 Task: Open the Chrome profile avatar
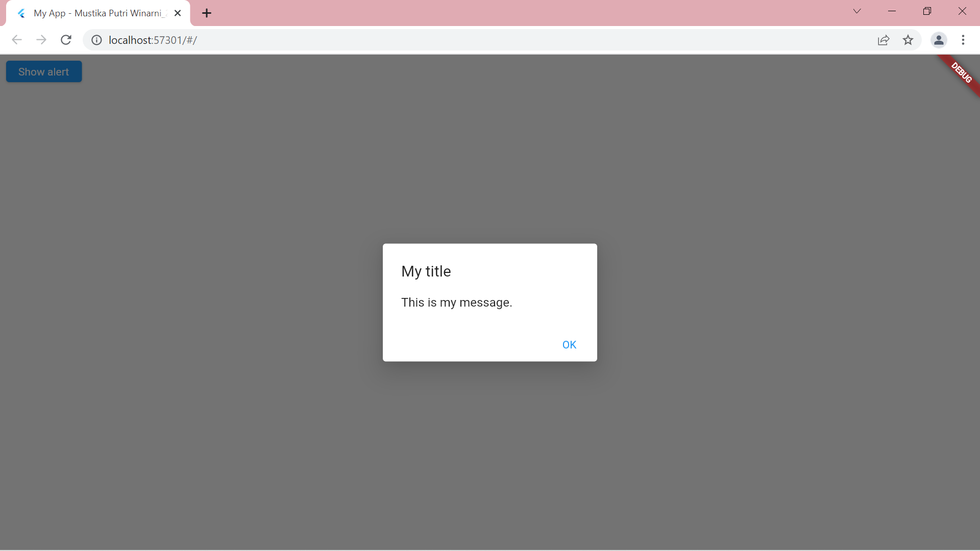[x=938, y=40]
